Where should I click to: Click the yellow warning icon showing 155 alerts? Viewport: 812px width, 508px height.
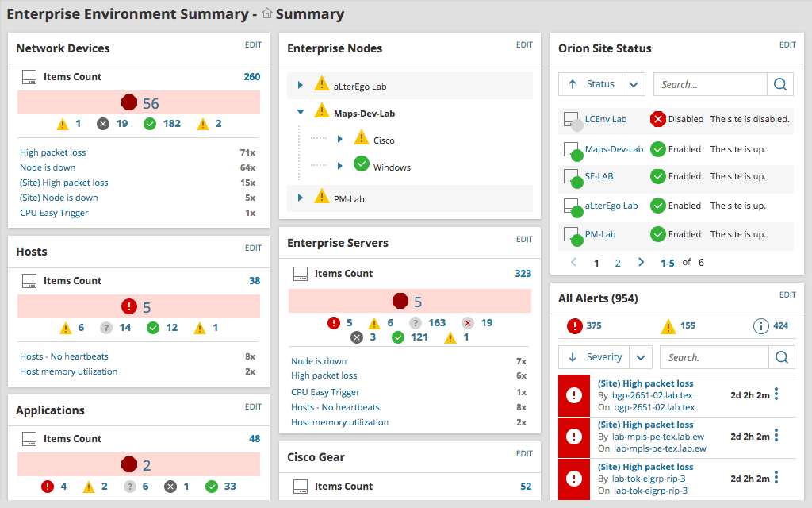pyautogui.click(x=668, y=325)
